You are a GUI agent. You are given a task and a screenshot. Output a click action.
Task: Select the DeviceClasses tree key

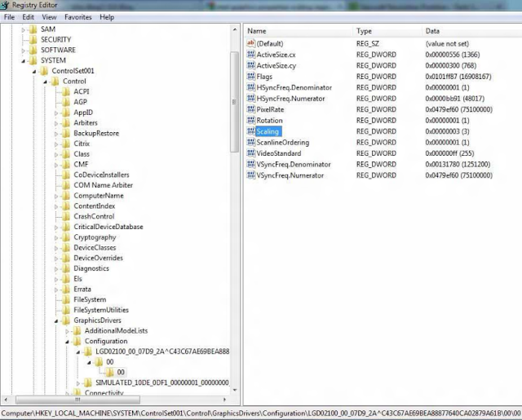pos(95,248)
